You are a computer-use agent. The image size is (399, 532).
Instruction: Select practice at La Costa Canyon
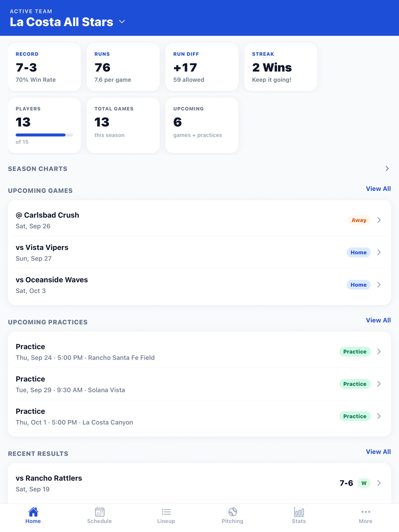coord(199,416)
